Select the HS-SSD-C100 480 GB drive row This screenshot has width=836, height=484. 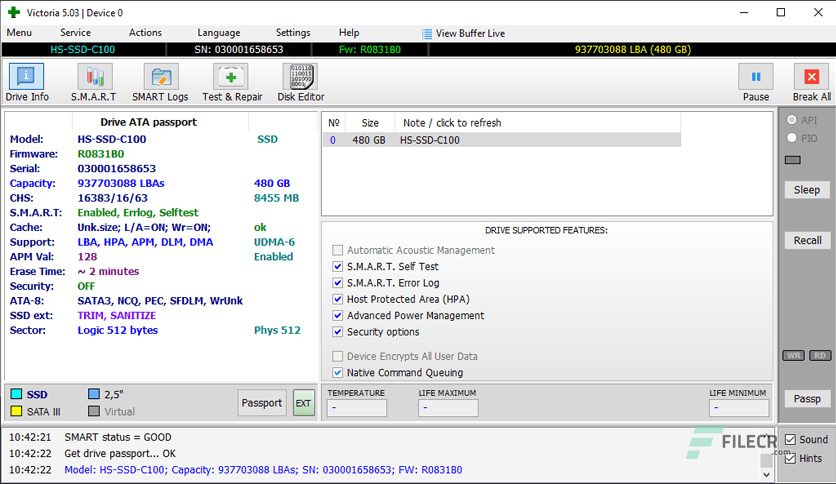[502, 140]
